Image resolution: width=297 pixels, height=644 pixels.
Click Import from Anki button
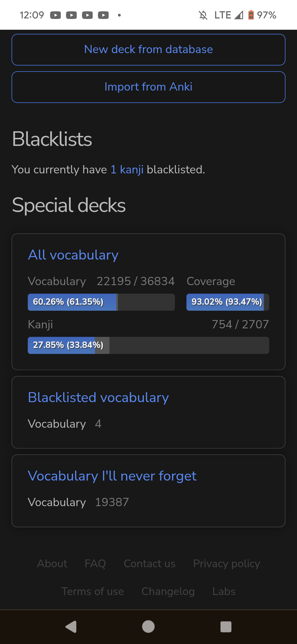(x=148, y=87)
